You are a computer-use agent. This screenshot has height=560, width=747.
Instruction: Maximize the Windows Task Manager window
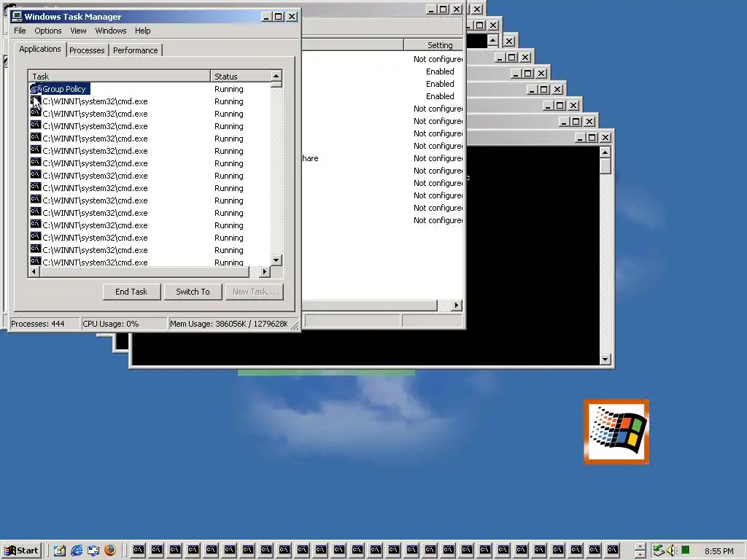pos(279,17)
